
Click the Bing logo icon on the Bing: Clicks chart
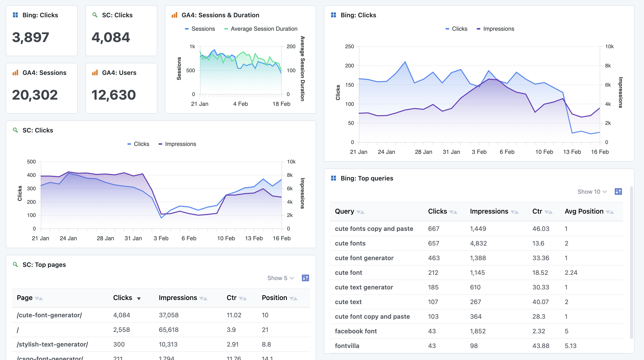[x=333, y=15]
